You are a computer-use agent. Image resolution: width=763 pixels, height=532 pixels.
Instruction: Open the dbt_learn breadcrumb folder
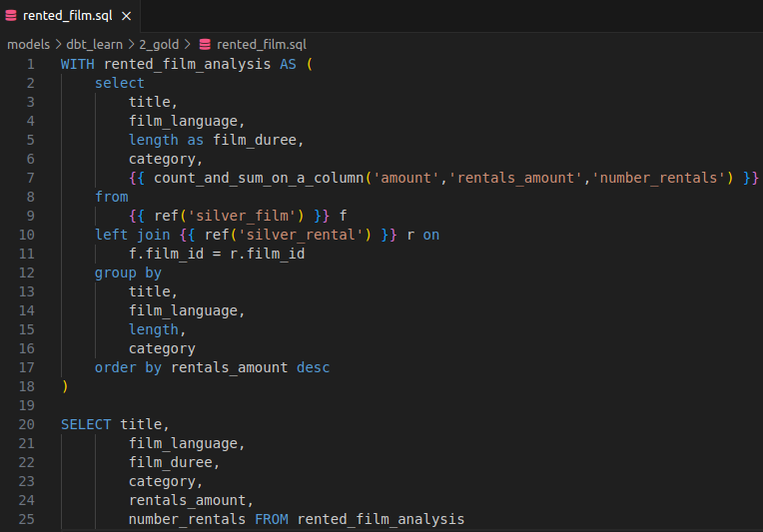tap(95, 44)
